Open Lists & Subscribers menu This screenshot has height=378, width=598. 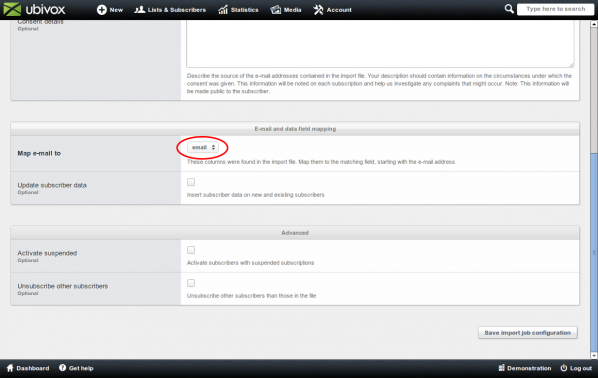point(170,10)
